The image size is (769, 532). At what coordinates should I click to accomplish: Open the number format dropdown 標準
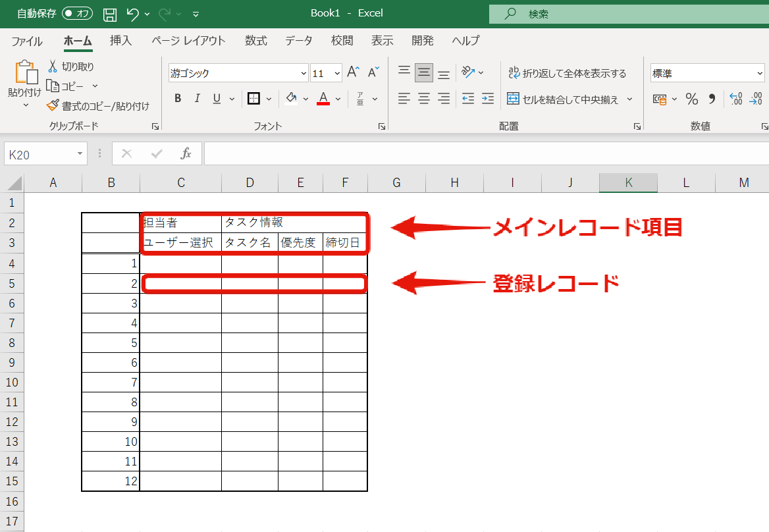[760, 73]
